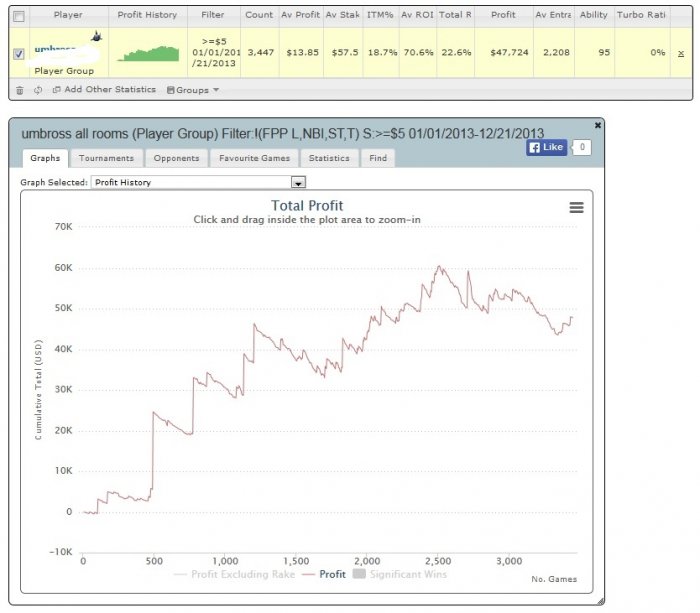Click Add Other Statistics link
Viewport: 700px width, 613px height.
coord(110,89)
